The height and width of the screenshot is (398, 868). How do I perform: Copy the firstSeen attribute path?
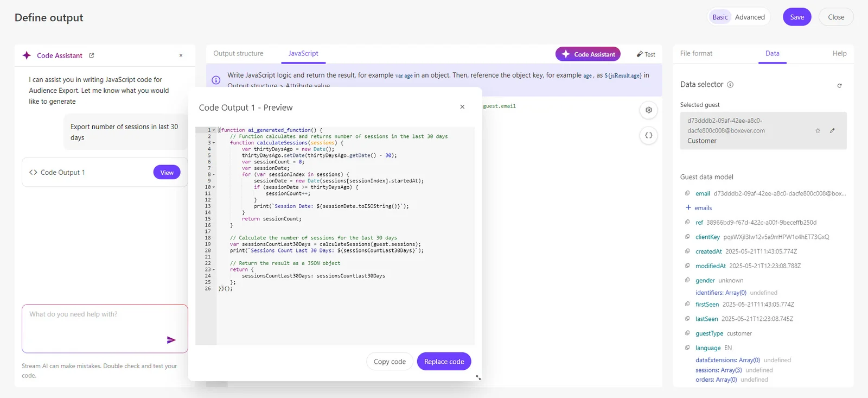click(x=687, y=304)
